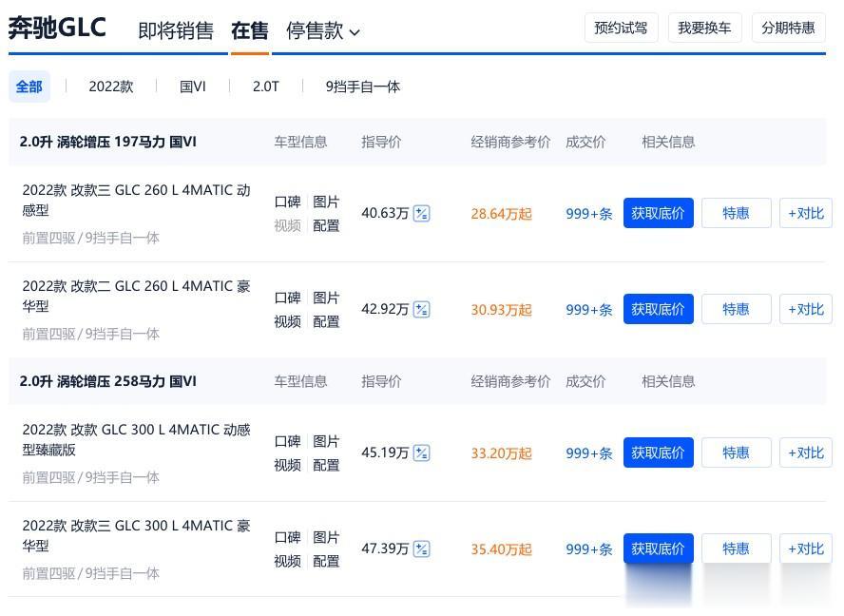Screen dimensions: 844x616
Task: Click dealer price 33.20万起
Action: (x=501, y=453)
